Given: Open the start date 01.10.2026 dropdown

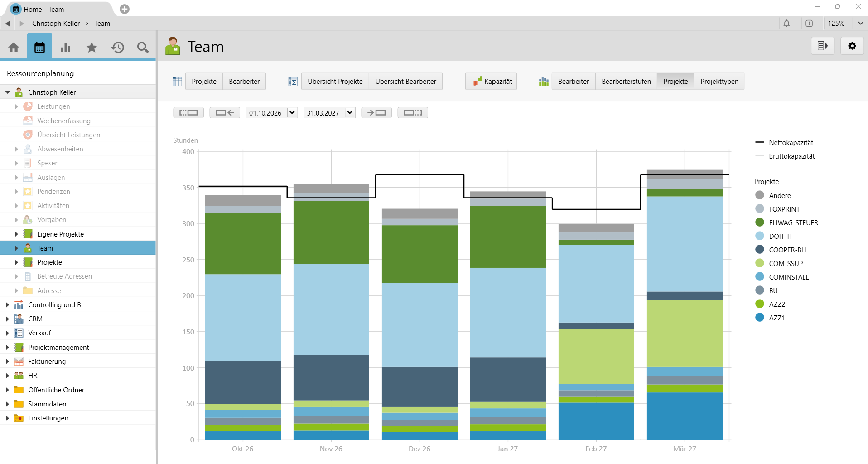Looking at the screenshot, I should point(292,112).
